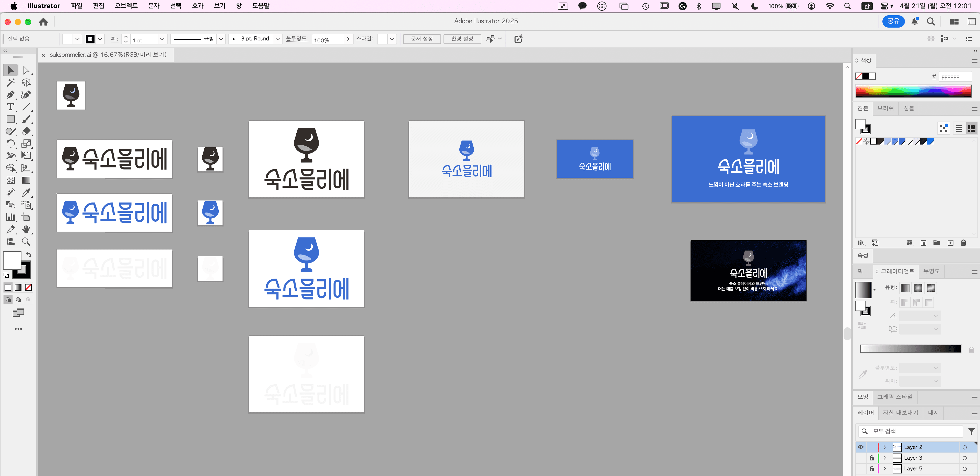Screen dimensions: 980x476
Task: Select the Hand tool
Action: point(26,229)
